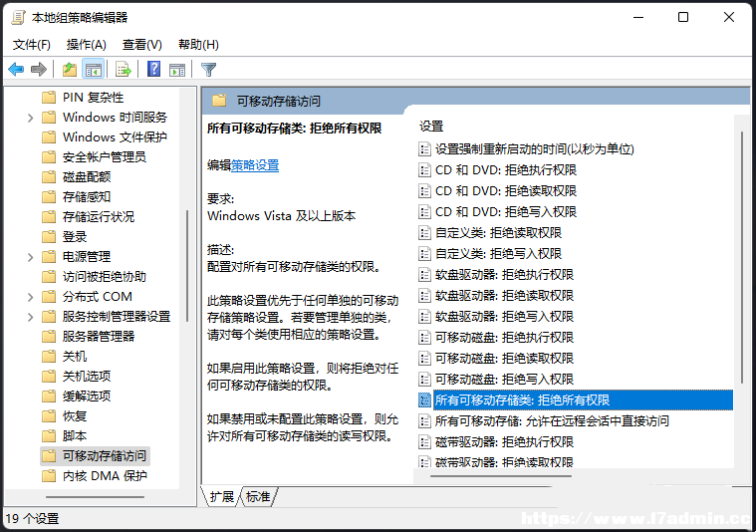This screenshot has width=756, height=532.
Task: Click folder icon next to 关机选项
Action: pos(49,377)
